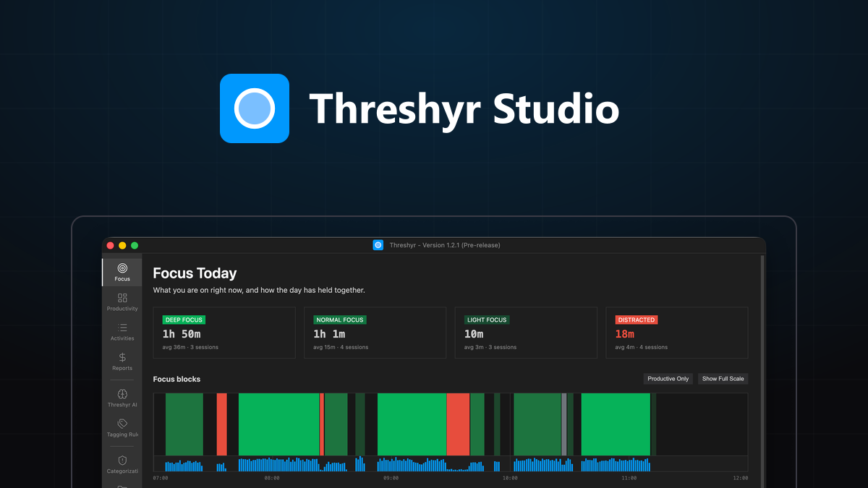868x488 pixels.
Task: Click the 08:00 timeline label
Action: [x=272, y=478]
